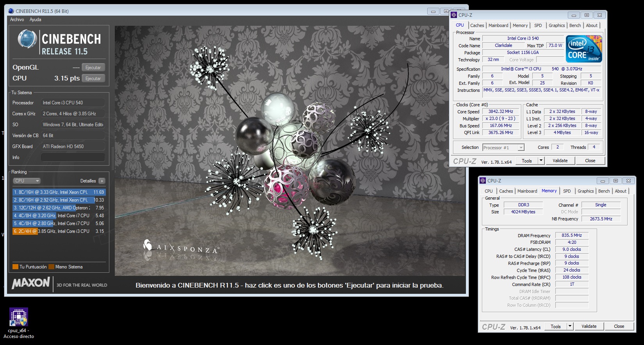The width and height of the screenshot is (644, 345).
Task: Run the CPU test with Ejecutar
Action: coord(93,79)
